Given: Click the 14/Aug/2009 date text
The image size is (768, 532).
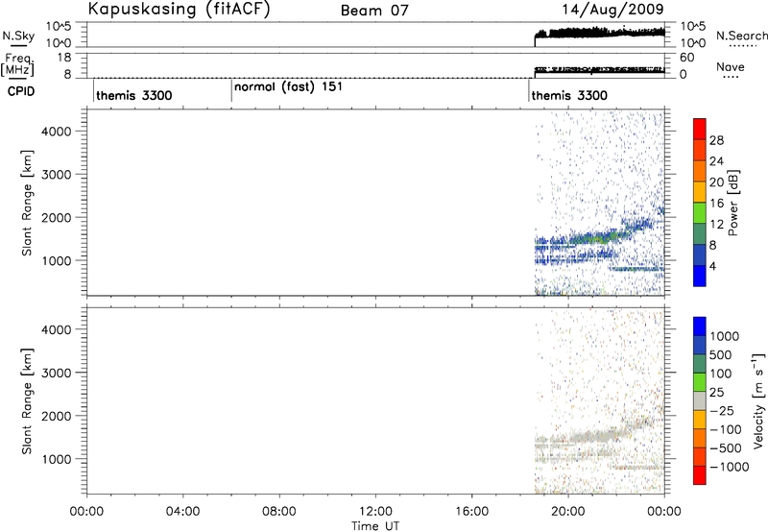Looking at the screenshot, I should [612, 10].
